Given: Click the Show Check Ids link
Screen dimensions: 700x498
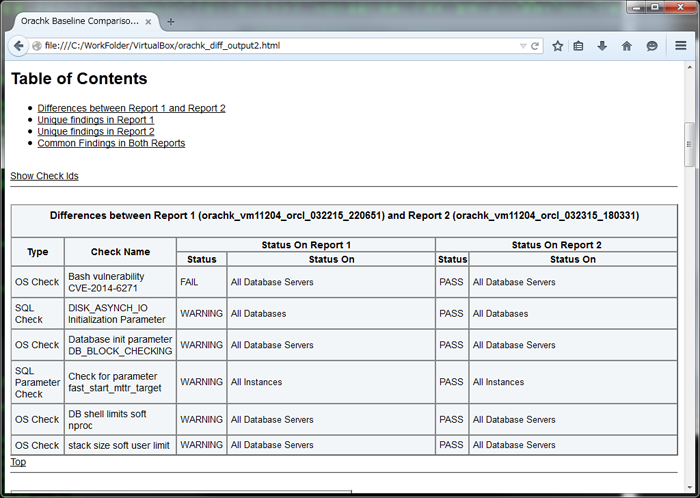Looking at the screenshot, I should coord(44,176).
